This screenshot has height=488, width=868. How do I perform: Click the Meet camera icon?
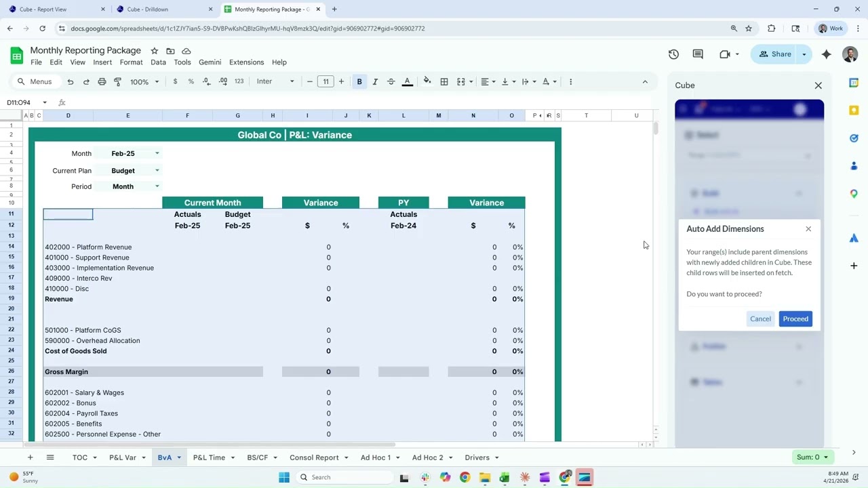tap(725, 54)
